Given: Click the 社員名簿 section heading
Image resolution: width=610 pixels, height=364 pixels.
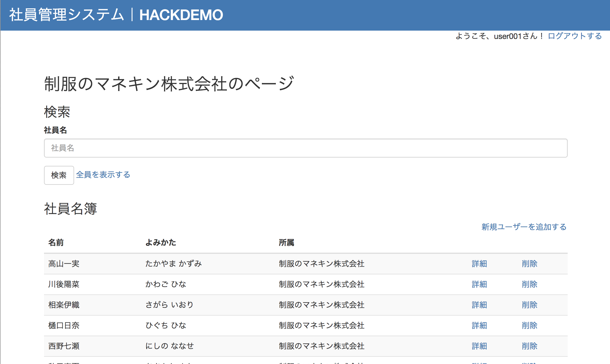Looking at the screenshot, I should pos(70,209).
